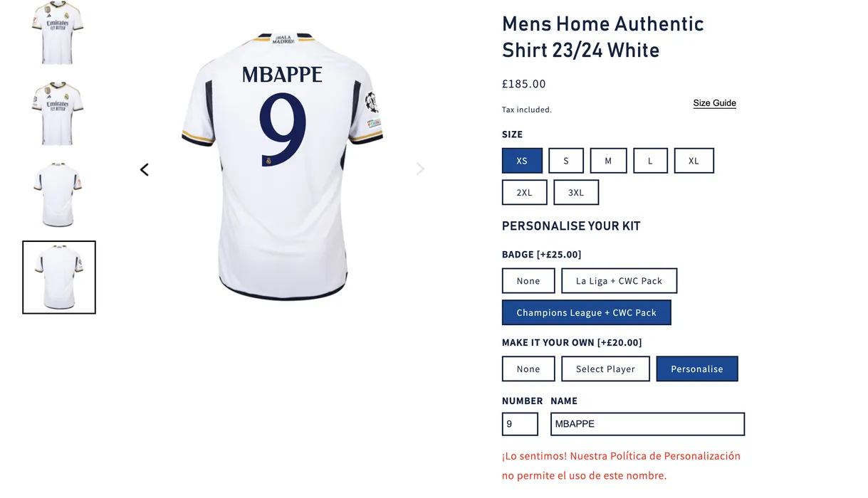Select size 2XL
This screenshot has height=498, width=868.
tap(525, 192)
